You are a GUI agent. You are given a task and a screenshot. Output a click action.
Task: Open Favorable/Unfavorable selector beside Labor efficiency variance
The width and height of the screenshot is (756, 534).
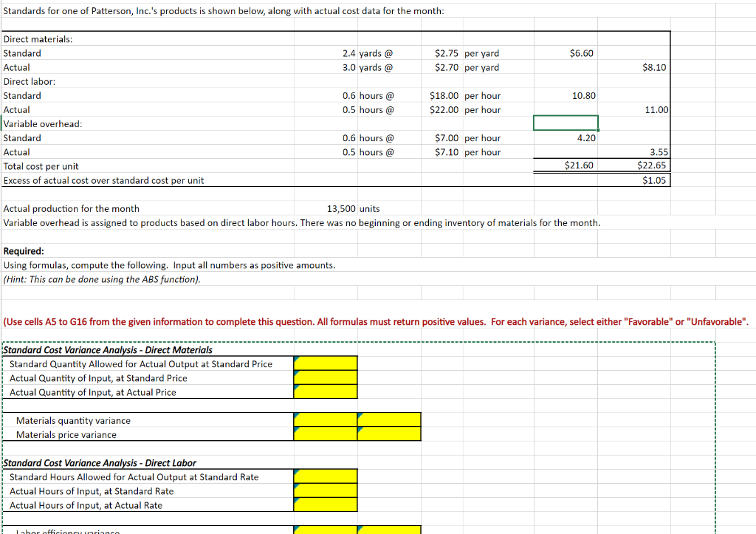pyautogui.click(x=389, y=530)
